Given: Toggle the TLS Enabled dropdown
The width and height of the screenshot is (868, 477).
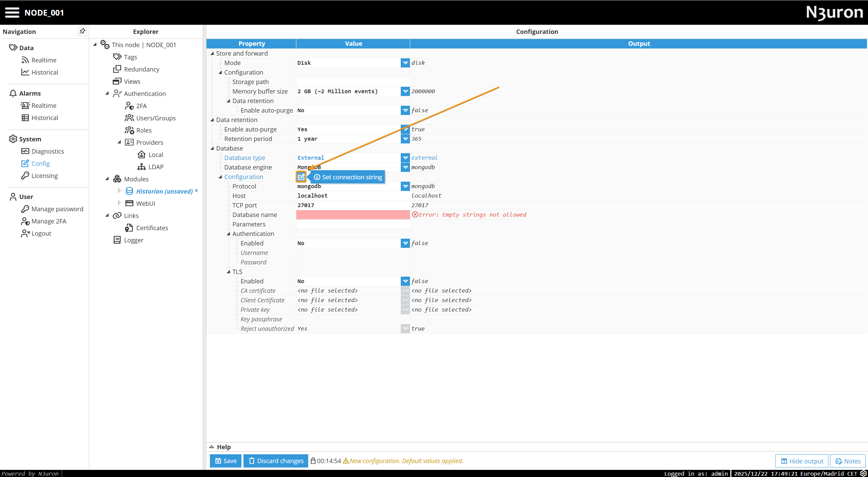Looking at the screenshot, I should coord(405,281).
